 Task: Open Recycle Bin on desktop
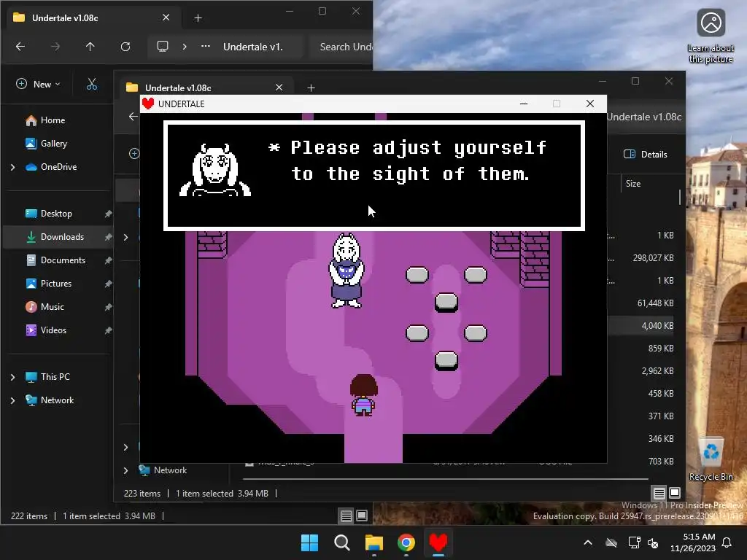711,459
